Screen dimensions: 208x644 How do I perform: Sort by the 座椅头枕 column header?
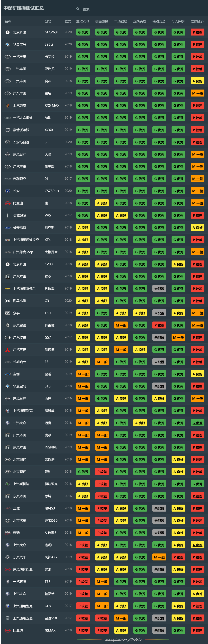[x=140, y=21]
